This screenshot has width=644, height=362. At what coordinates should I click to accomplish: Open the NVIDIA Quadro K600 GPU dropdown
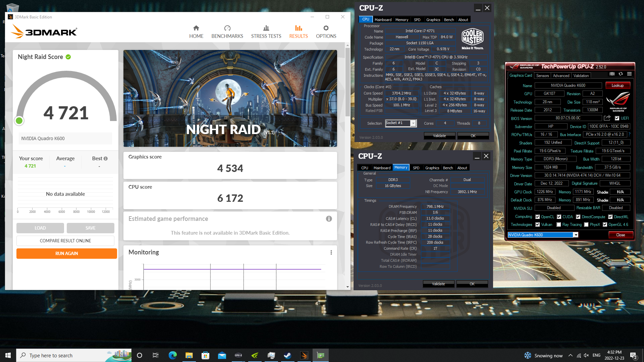543,235
